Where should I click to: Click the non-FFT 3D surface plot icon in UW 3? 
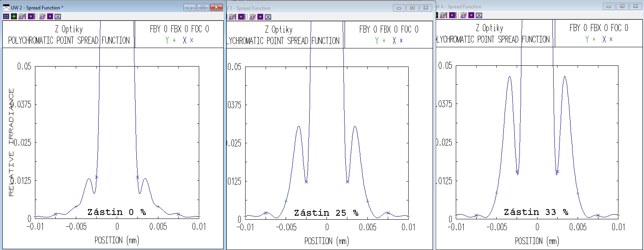click(x=253, y=17)
